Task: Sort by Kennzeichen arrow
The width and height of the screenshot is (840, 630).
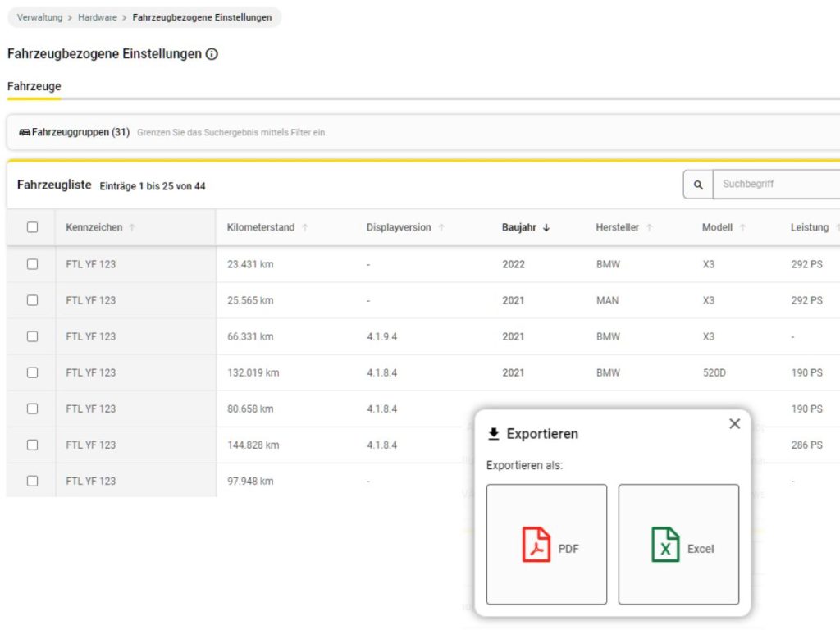Action: click(132, 228)
